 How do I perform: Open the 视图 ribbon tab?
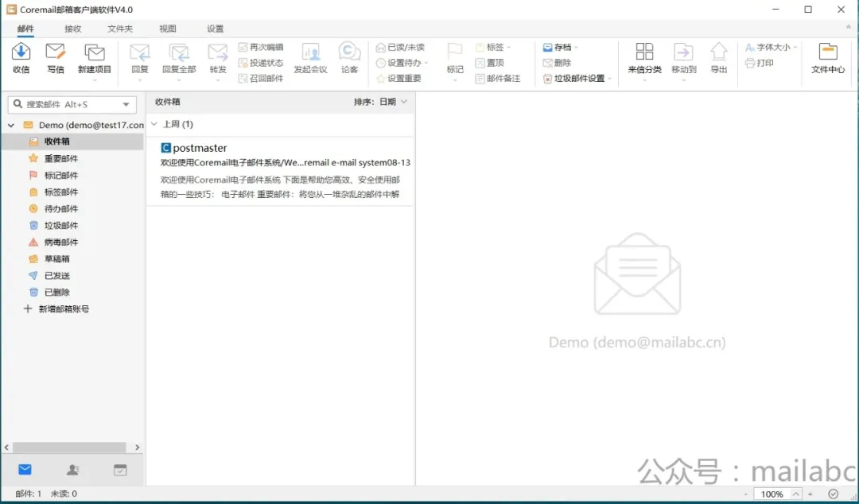click(x=168, y=29)
